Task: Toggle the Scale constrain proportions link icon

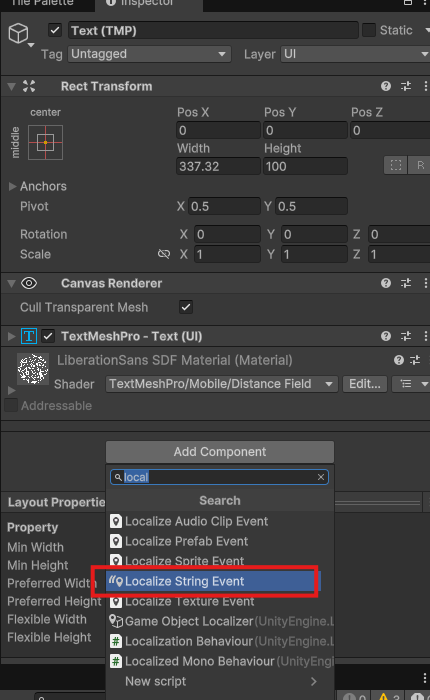Action: (164, 254)
